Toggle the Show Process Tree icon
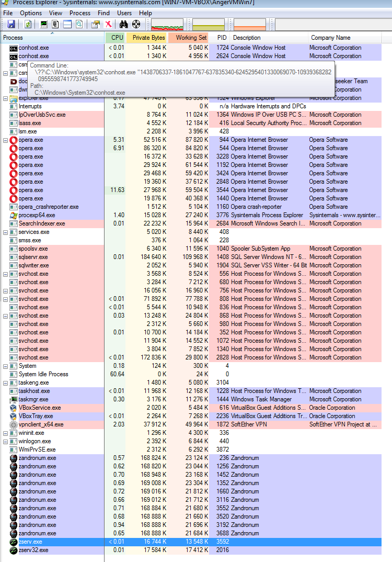 click(x=55, y=24)
